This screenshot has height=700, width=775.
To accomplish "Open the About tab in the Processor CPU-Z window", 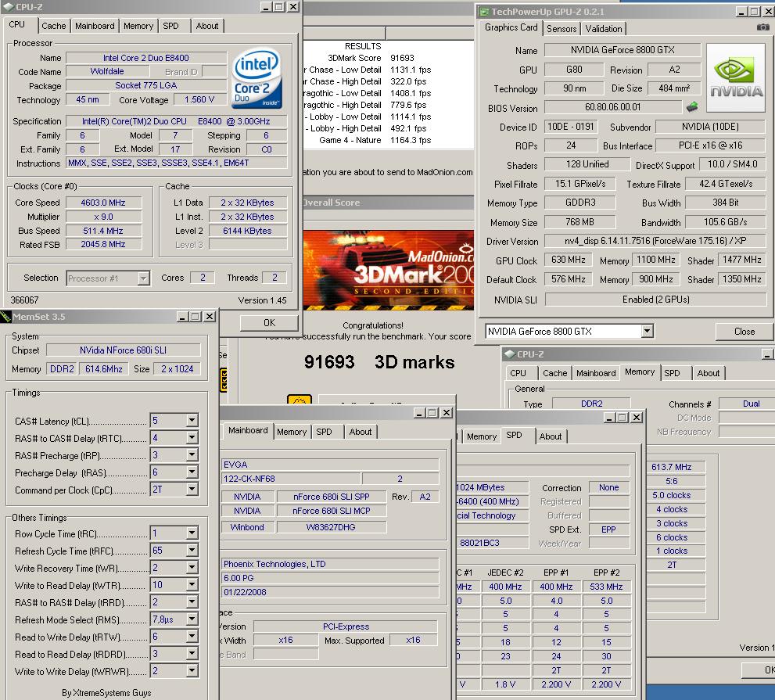I will click(206, 26).
